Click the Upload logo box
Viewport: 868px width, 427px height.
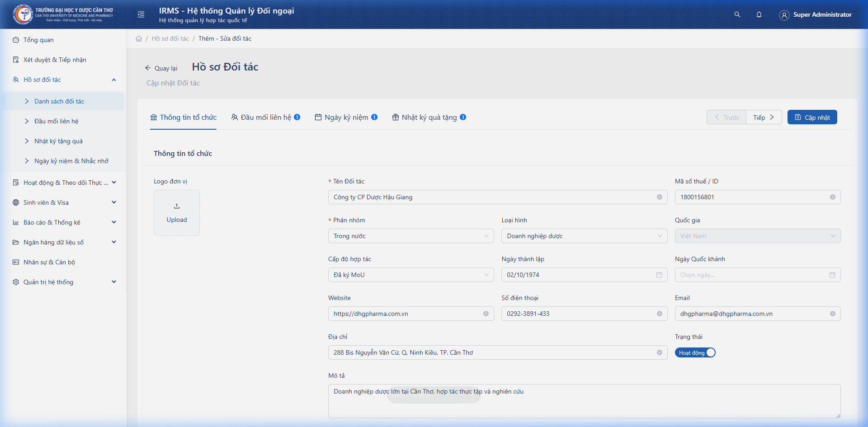[x=177, y=213]
